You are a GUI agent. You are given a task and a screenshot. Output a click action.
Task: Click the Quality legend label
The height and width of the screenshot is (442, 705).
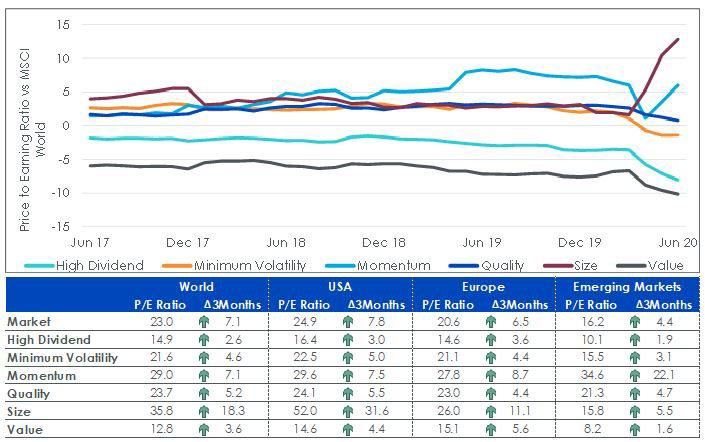tap(503, 266)
